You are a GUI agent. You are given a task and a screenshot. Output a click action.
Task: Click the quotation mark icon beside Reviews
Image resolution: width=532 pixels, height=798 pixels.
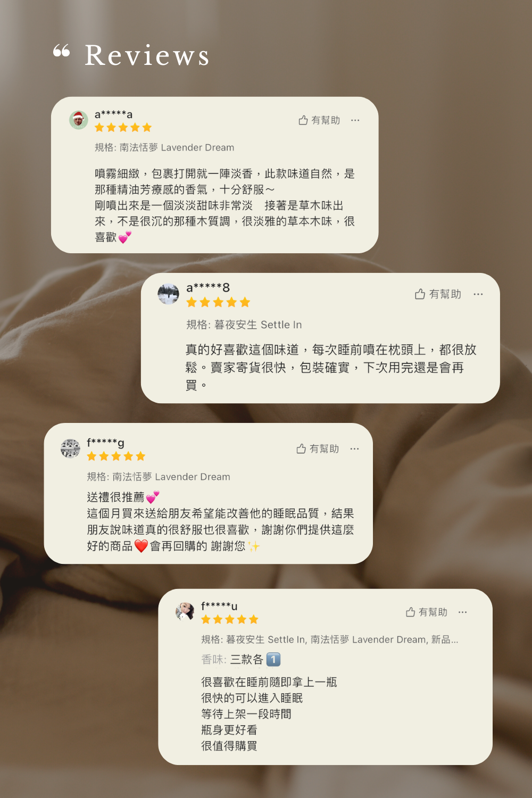(62, 52)
